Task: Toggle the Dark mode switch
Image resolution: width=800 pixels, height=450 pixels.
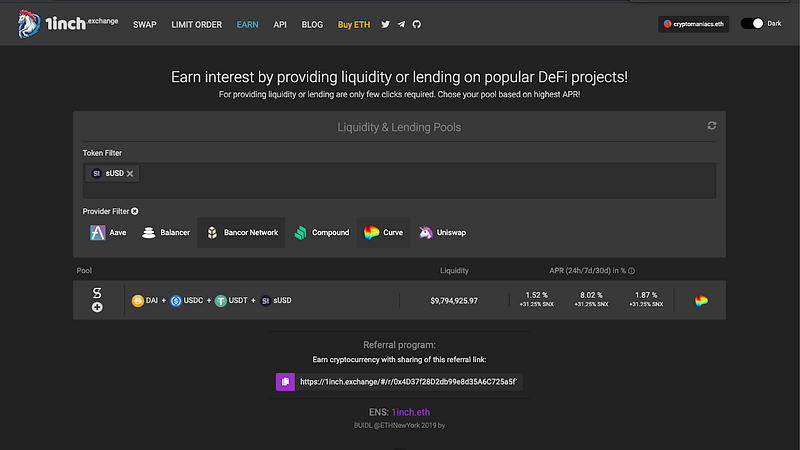Action: click(x=752, y=23)
